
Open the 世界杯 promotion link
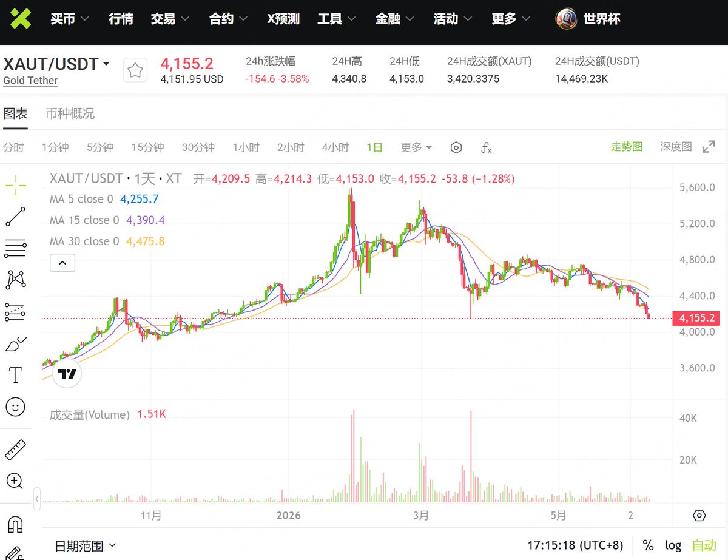602,19
